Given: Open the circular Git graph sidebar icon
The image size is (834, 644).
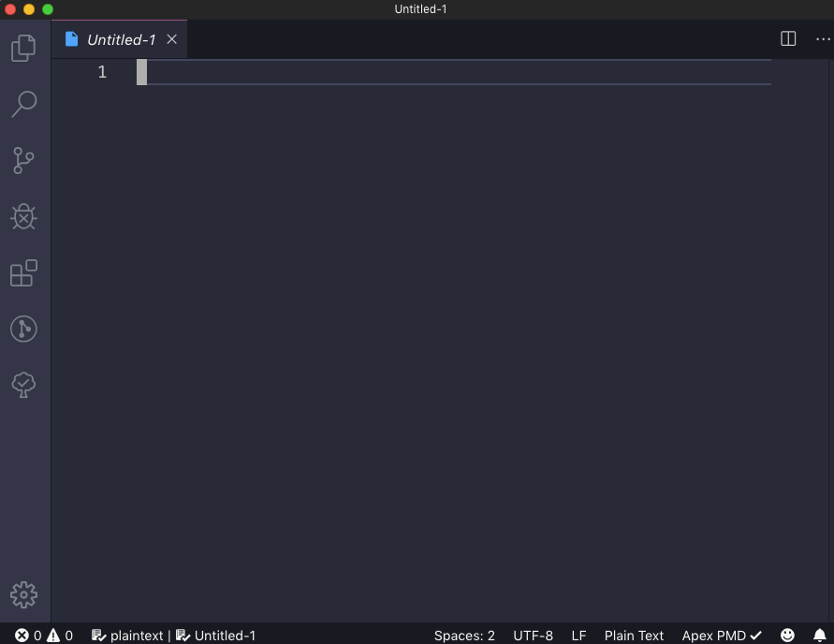Looking at the screenshot, I should point(23,329).
